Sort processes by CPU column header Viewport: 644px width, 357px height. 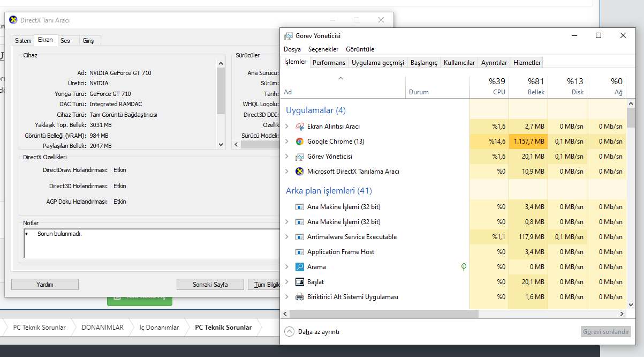pyautogui.click(x=489, y=87)
